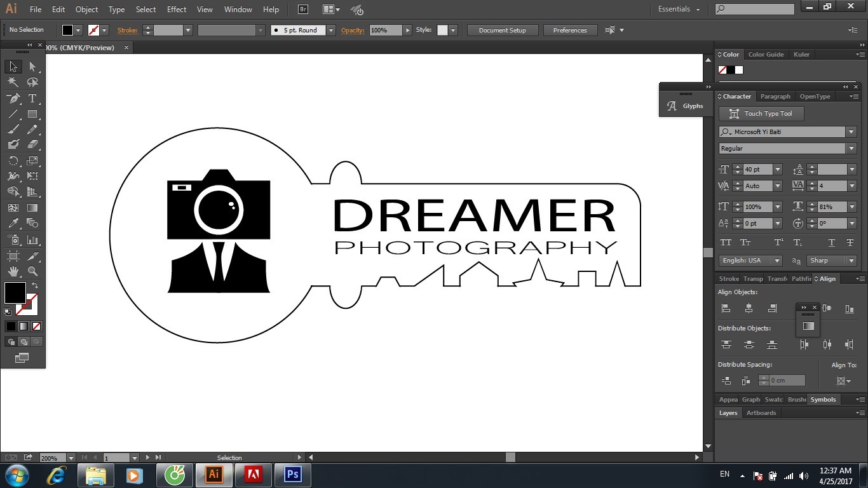The image size is (868, 488).
Task: Switch to the Paragraph tab
Action: pyautogui.click(x=775, y=97)
